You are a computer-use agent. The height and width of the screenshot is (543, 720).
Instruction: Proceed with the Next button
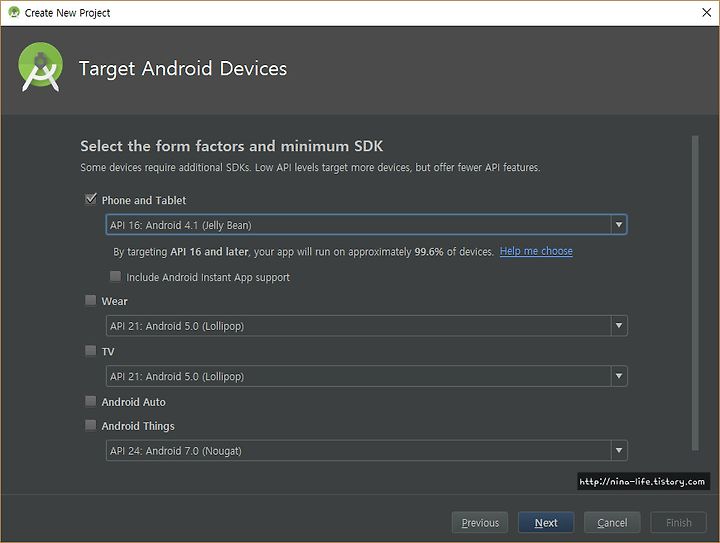[x=546, y=523]
